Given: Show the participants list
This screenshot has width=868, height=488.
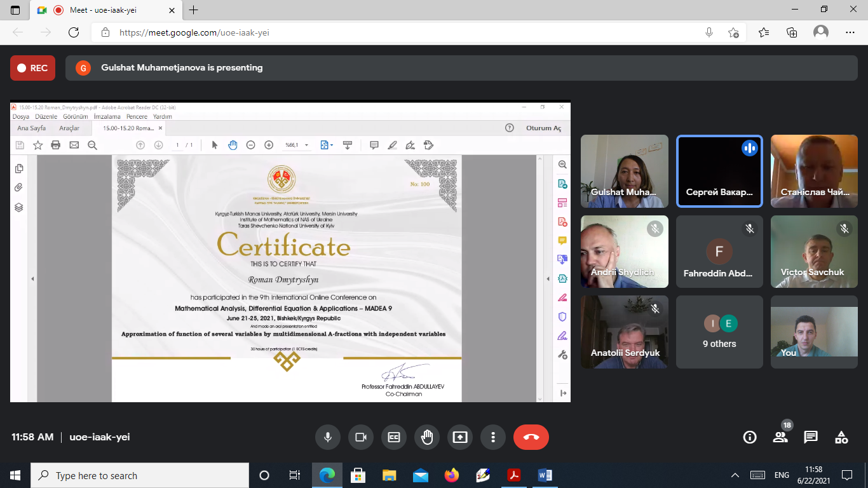Looking at the screenshot, I should (x=780, y=437).
